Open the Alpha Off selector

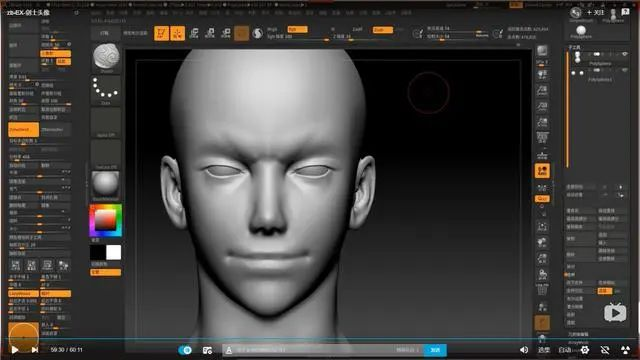tap(105, 122)
